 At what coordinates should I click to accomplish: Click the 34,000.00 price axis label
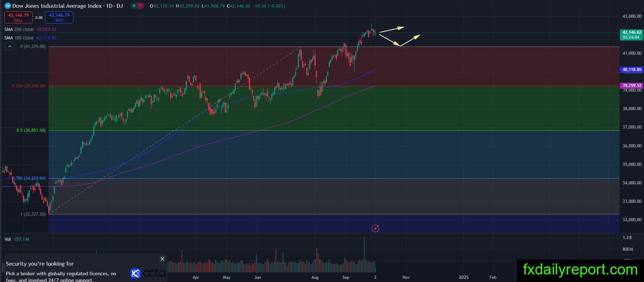632,183
